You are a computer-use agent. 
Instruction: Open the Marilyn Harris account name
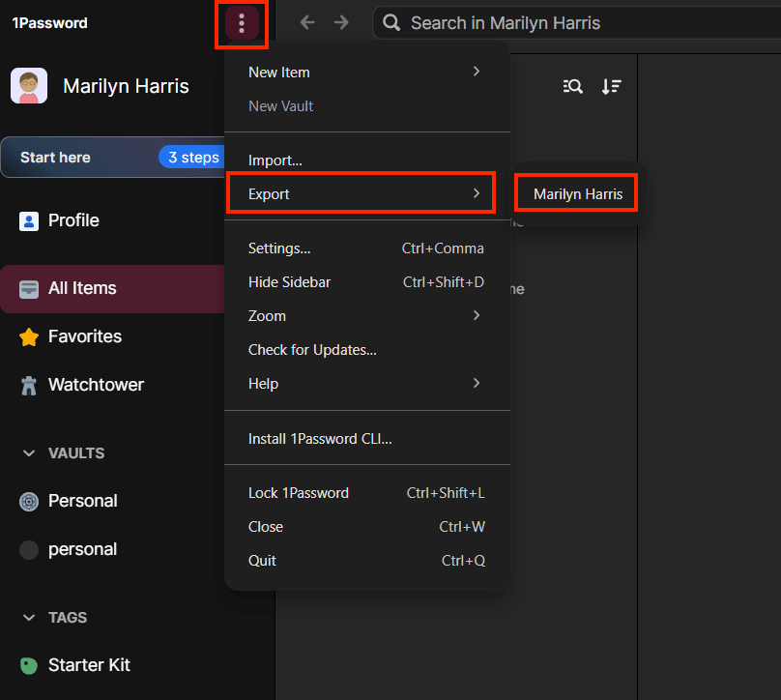(126, 86)
